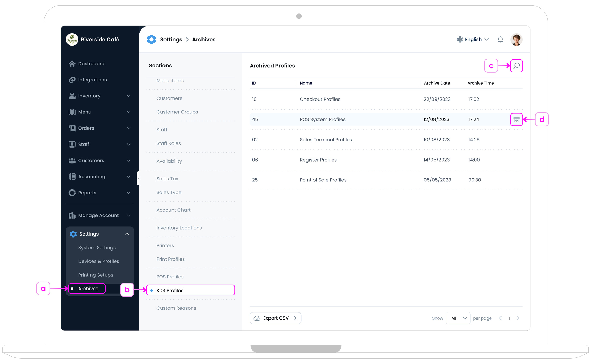Open the Customer Groups section
This screenshot has height=364, width=591.
[177, 112]
